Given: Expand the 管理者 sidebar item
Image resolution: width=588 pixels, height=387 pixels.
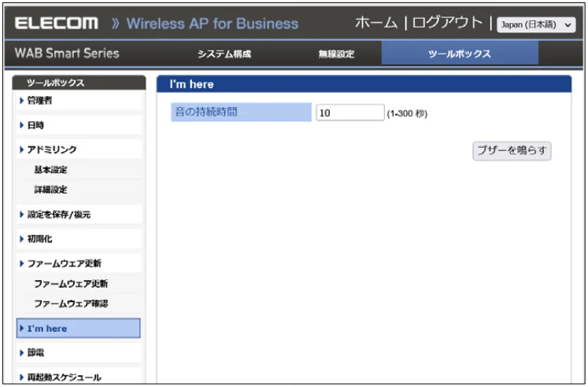Looking at the screenshot, I should point(80,101).
